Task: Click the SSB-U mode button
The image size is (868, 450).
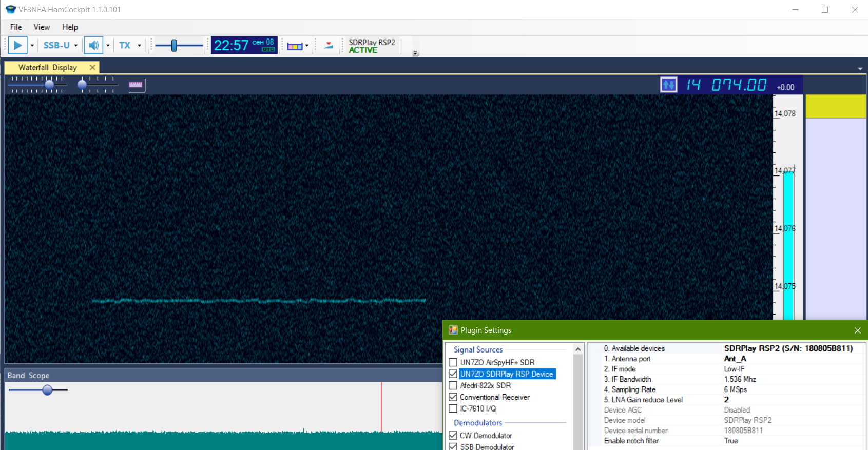Action: point(56,45)
